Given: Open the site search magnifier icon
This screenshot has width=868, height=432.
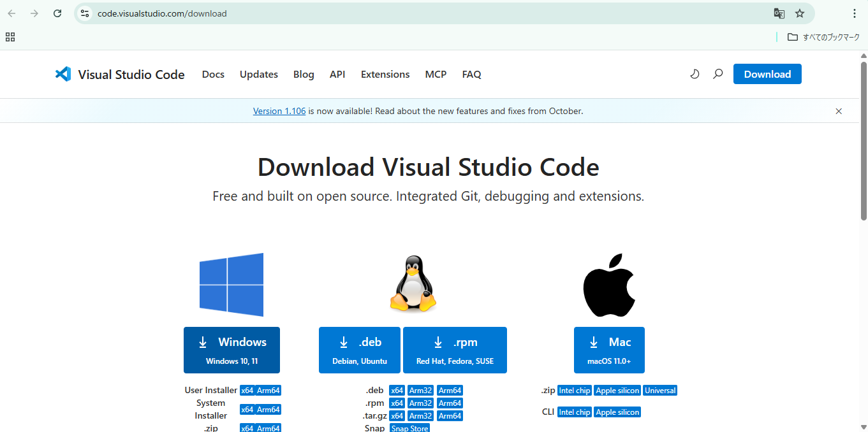Looking at the screenshot, I should tap(717, 74).
